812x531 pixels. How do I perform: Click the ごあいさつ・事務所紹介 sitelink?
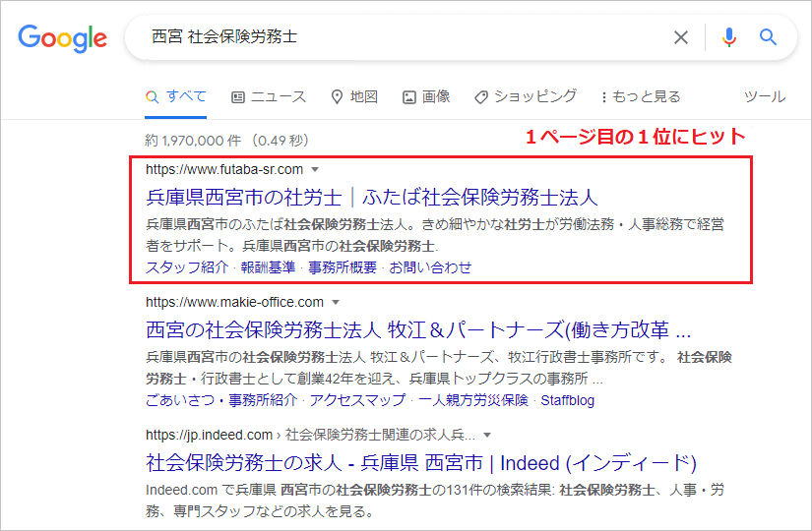point(221,400)
